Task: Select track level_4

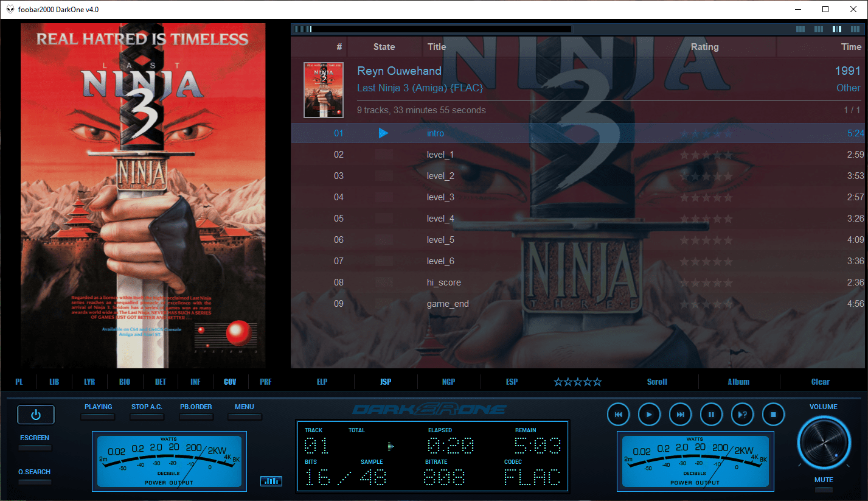Action: (577, 219)
